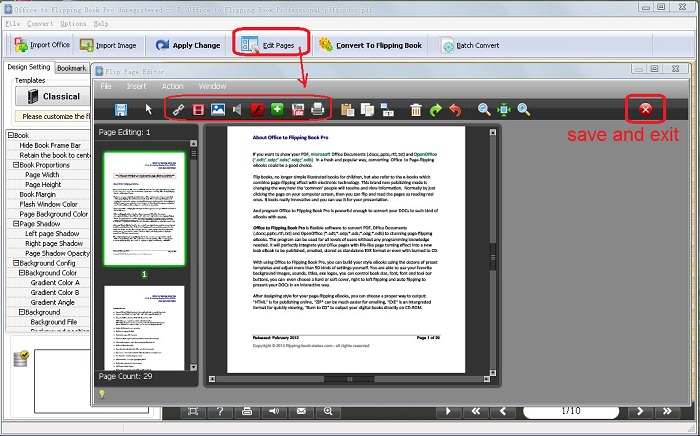Click the red save and exit button
The image size is (700, 436).
pos(646,110)
